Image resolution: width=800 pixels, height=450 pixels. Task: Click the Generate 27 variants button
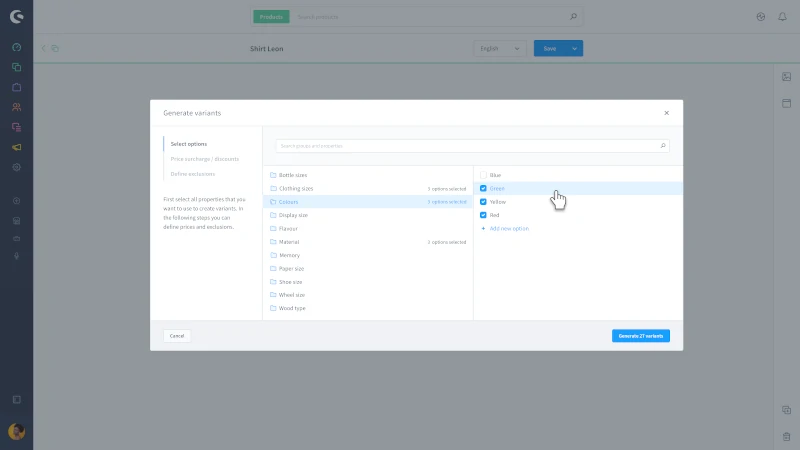[x=640, y=336]
